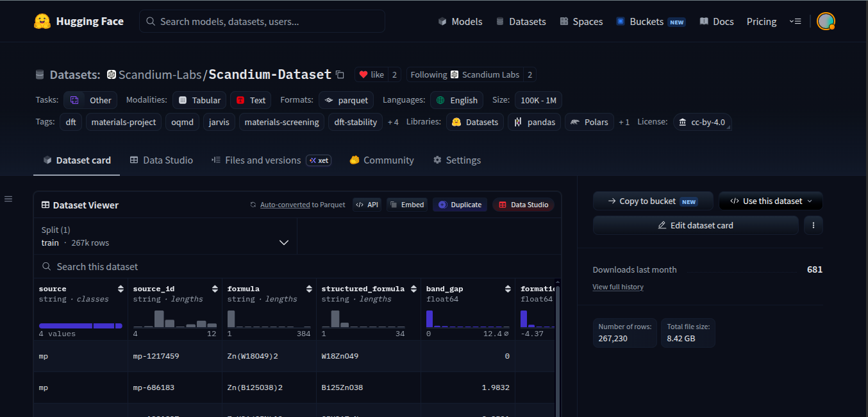Open the Datasets nav item
The width and height of the screenshot is (868, 417).
point(521,21)
